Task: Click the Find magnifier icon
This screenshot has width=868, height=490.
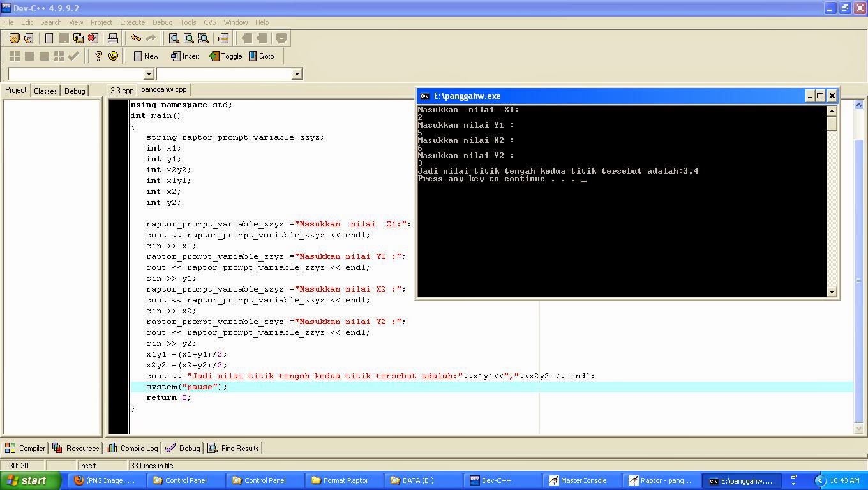Action: [174, 38]
